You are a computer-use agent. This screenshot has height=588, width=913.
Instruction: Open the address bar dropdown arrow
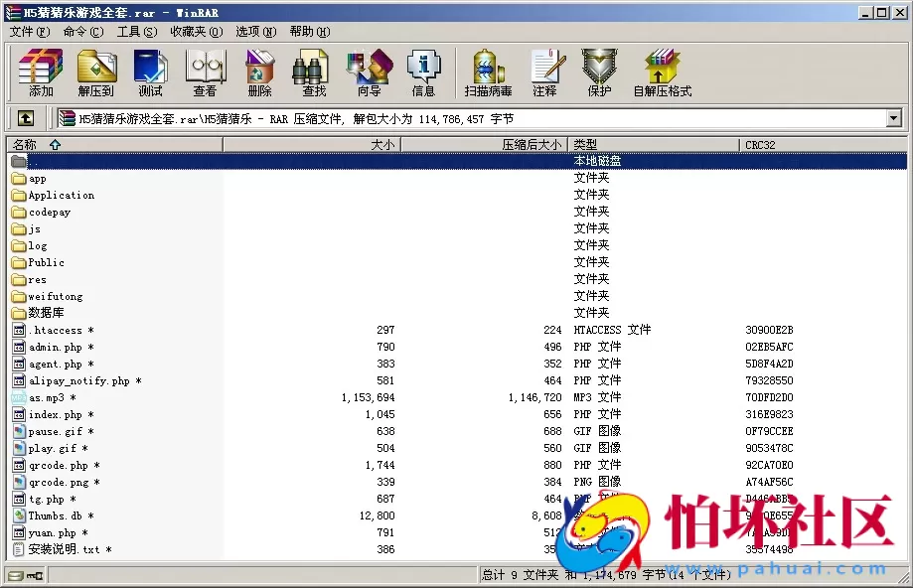892,117
